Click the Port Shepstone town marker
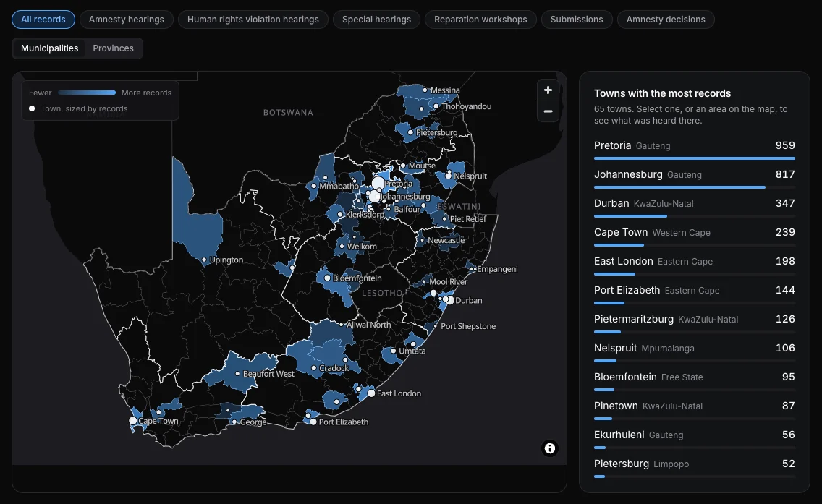Viewport: 822px width, 504px height. [x=436, y=326]
